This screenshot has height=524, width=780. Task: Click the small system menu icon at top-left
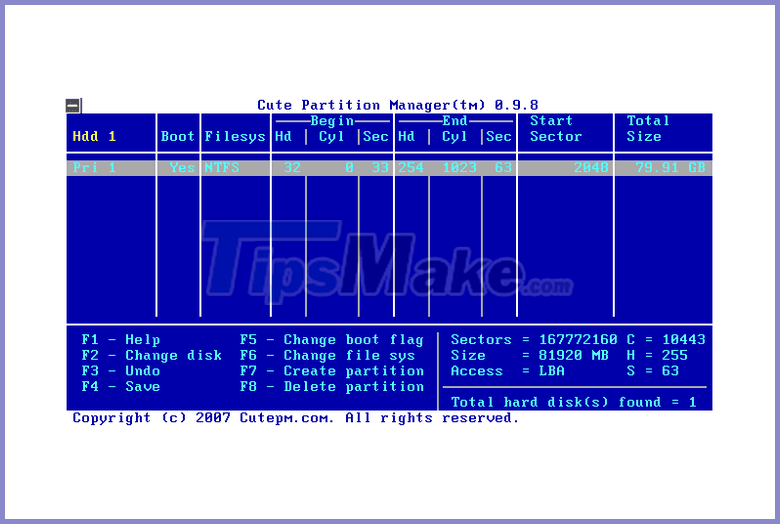[x=73, y=105]
